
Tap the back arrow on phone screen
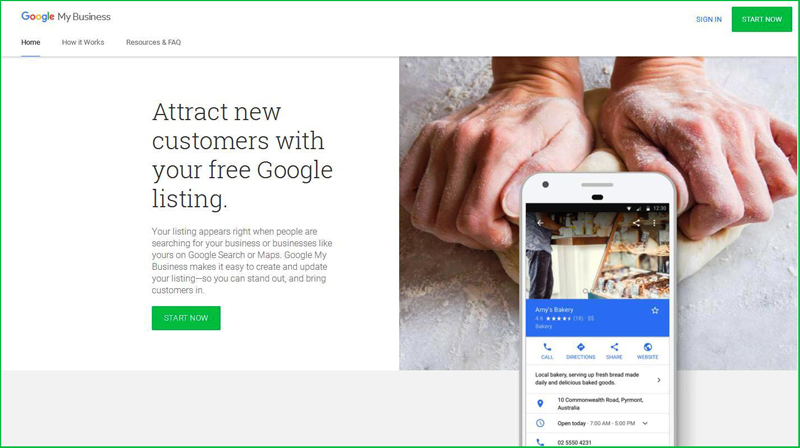(540, 223)
